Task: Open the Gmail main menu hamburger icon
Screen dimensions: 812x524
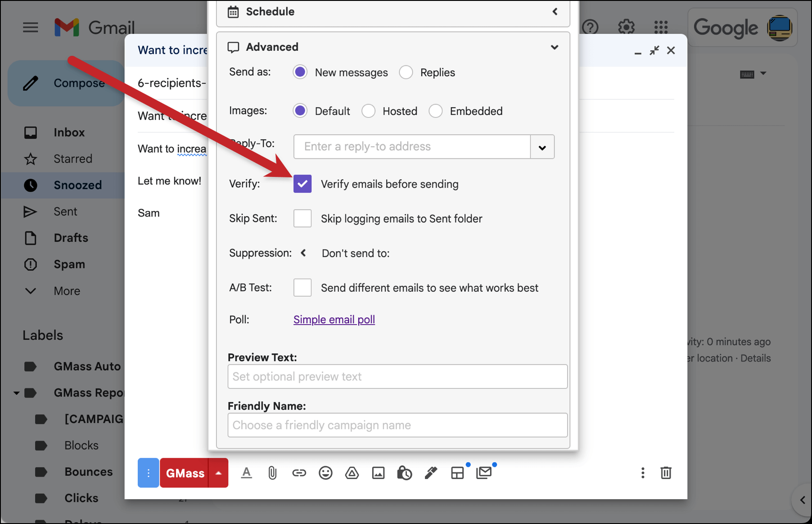Action: click(30, 27)
